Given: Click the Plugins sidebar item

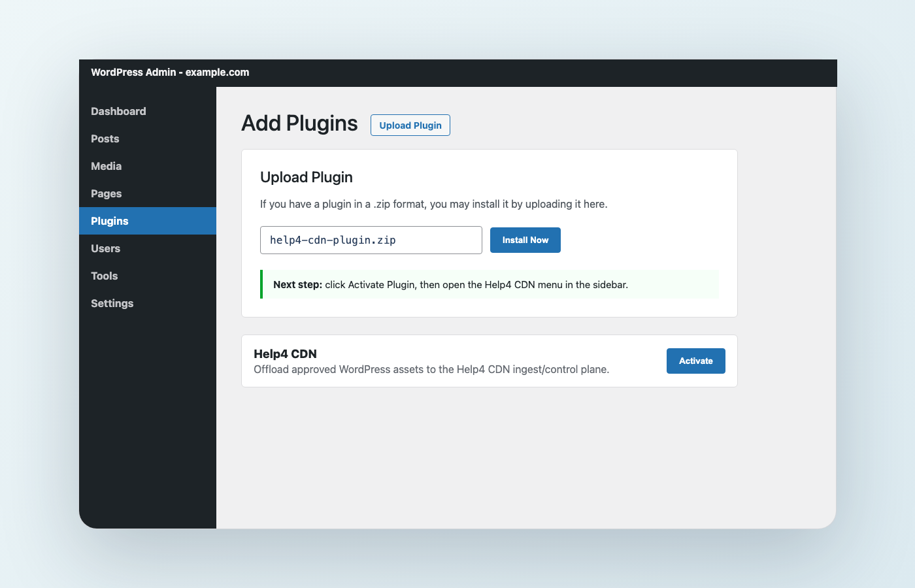Looking at the screenshot, I should [148, 221].
